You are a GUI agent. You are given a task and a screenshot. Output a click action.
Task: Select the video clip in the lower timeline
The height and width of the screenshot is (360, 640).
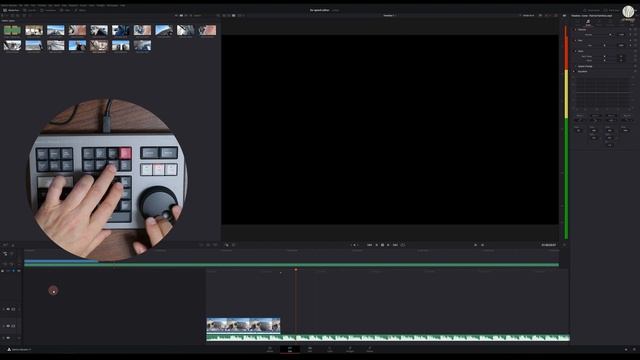243,325
